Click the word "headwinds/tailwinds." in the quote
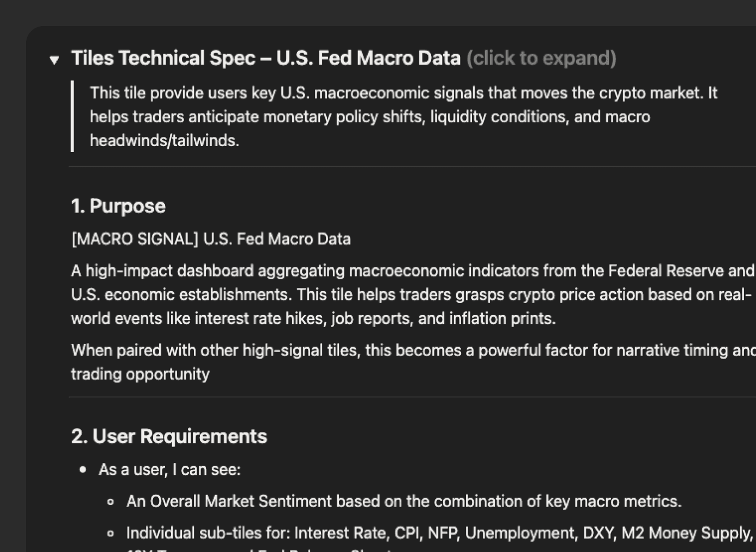The image size is (756, 552). click(x=164, y=141)
